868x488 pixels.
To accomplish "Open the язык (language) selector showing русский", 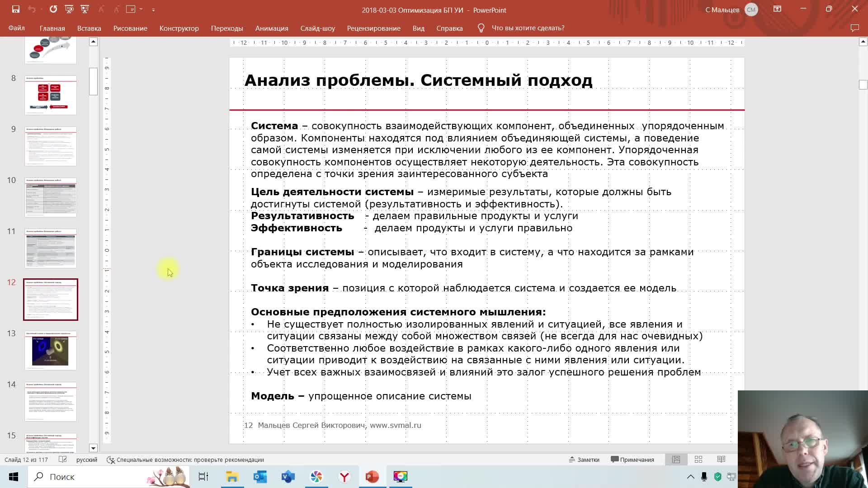I will pyautogui.click(x=86, y=460).
